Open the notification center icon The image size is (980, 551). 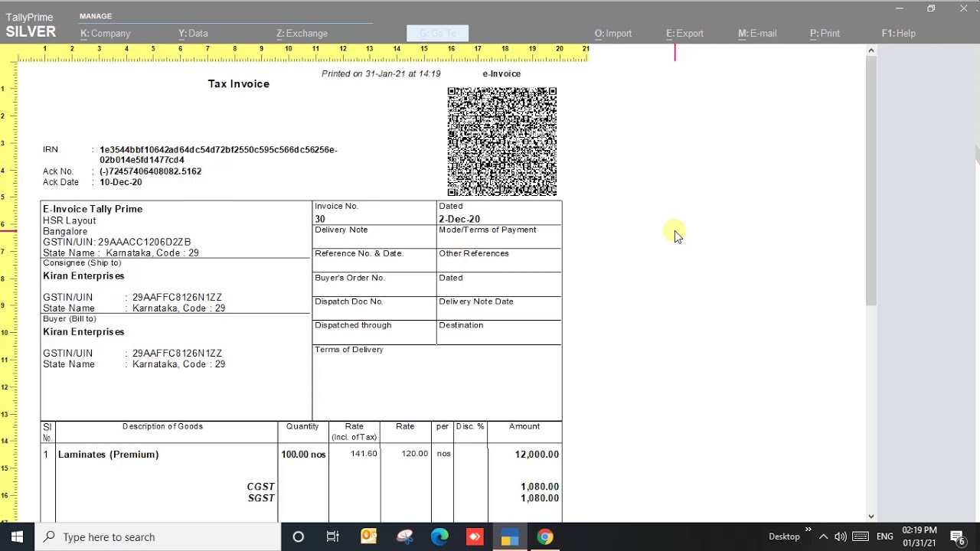pos(957,537)
